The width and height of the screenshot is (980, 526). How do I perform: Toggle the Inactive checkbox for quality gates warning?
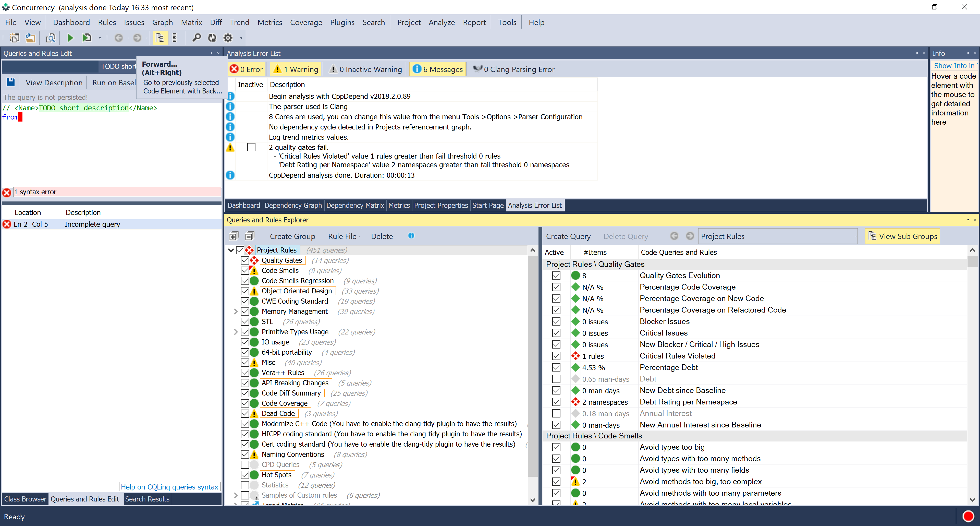251,147
